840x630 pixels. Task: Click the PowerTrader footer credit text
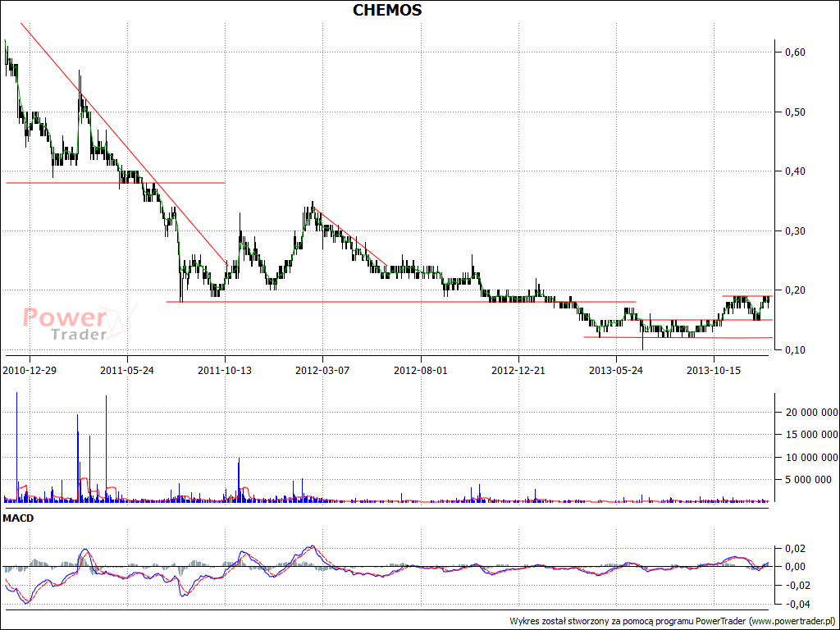[x=673, y=622]
